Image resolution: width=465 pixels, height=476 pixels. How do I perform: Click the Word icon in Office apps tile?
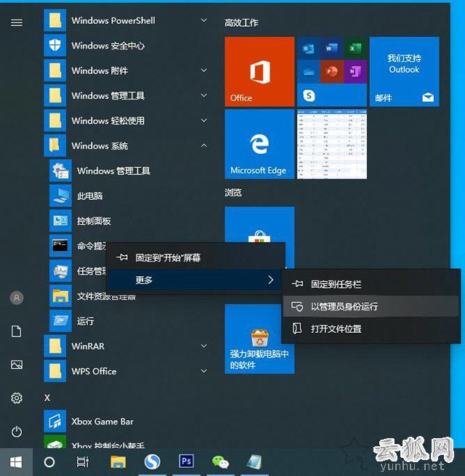pos(332,48)
